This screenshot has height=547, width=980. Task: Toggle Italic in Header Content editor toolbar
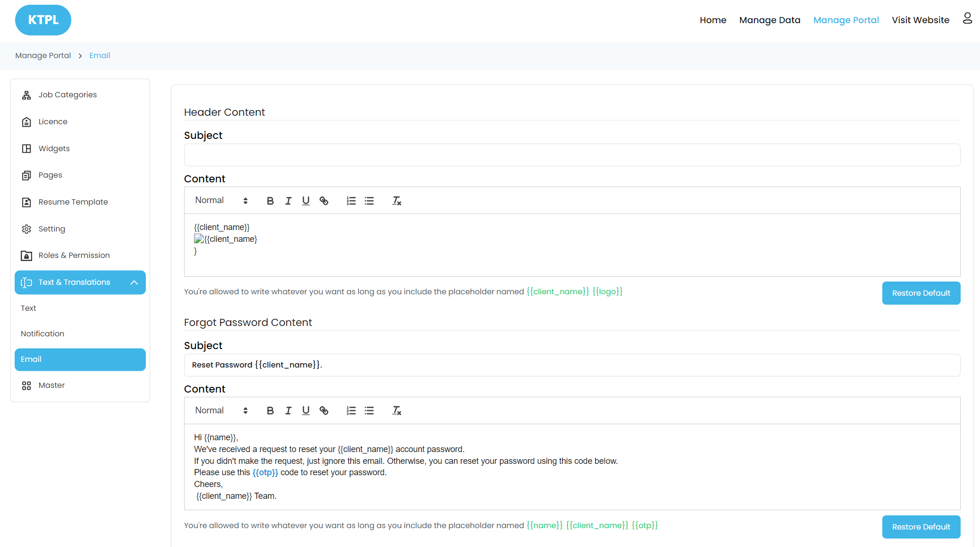pyautogui.click(x=288, y=201)
